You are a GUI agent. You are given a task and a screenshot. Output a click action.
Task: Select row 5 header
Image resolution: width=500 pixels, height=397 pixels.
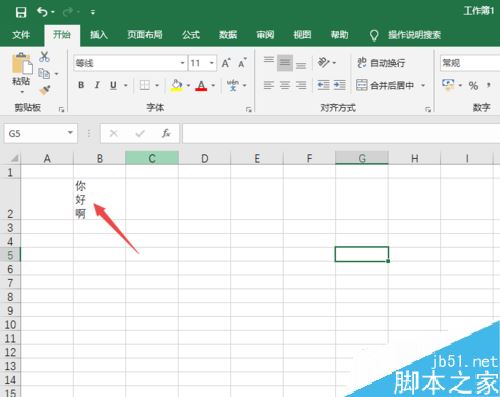tap(10, 255)
